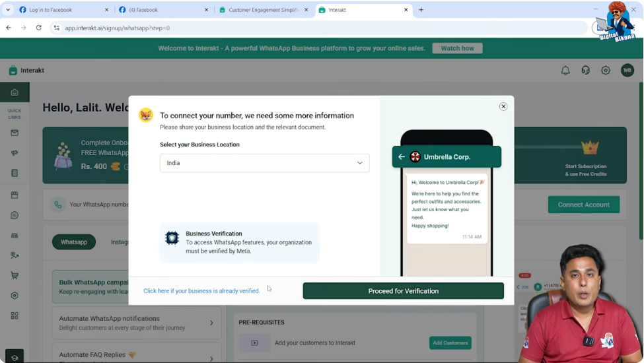Reload the page
Image resolution: width=644 pixels, height=363 pixels.
[x=38, y=28]
